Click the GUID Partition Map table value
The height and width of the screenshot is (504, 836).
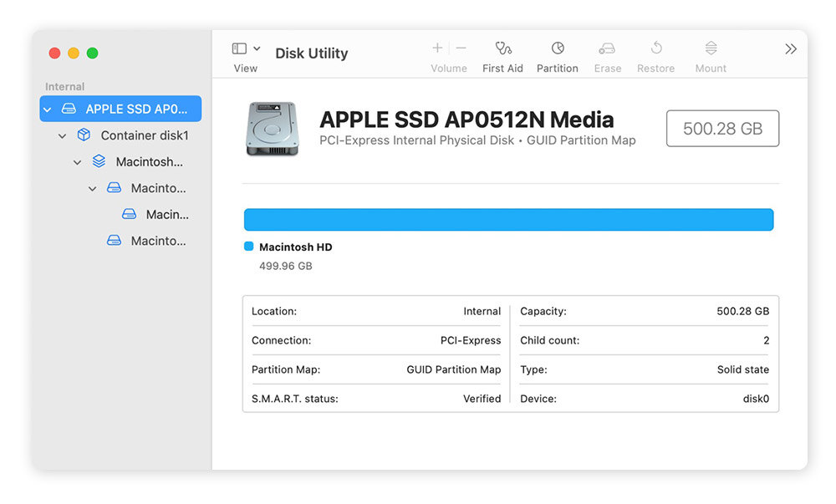point(454,369)
